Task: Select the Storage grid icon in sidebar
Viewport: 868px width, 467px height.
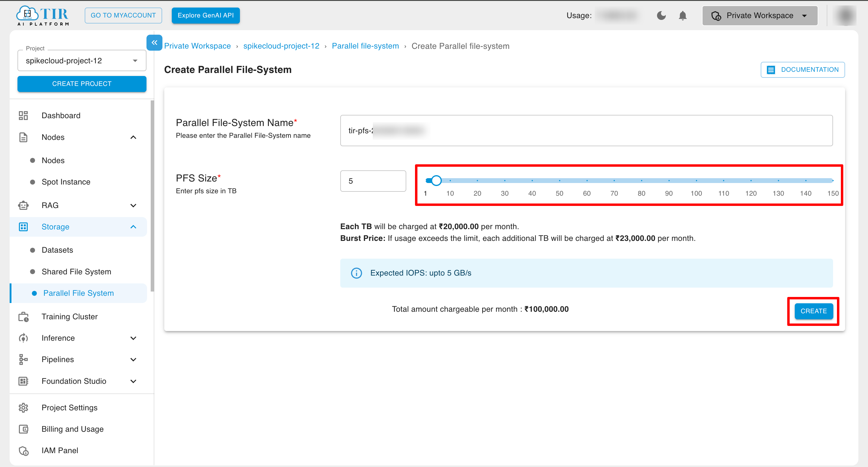Action: [23, 227]
